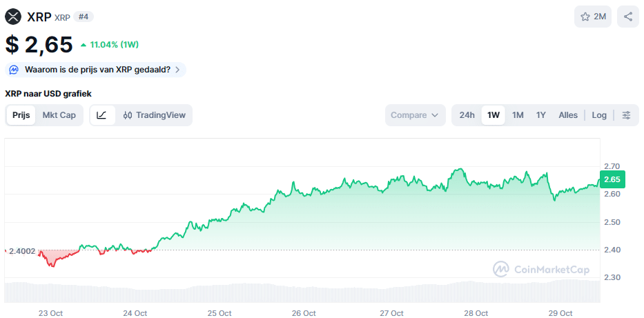Open the share icon button
644x318 pixels.
(x=628, y=17)
